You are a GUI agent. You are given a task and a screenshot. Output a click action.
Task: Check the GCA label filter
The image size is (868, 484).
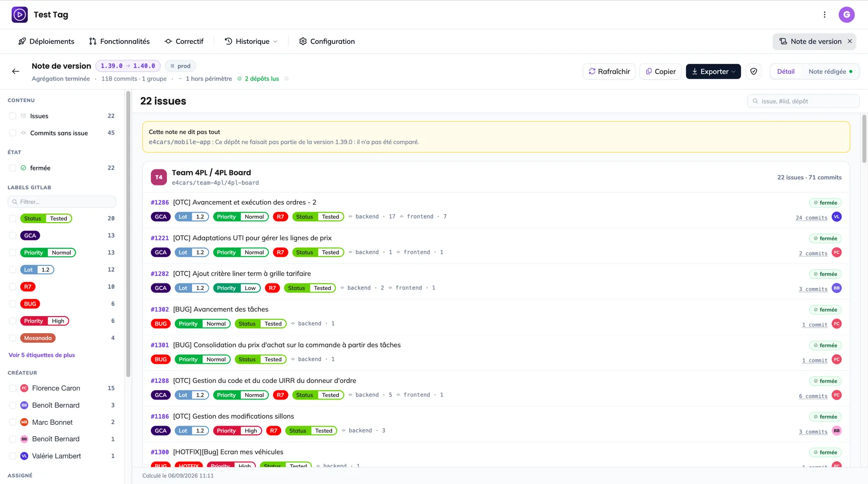(13, 236)
